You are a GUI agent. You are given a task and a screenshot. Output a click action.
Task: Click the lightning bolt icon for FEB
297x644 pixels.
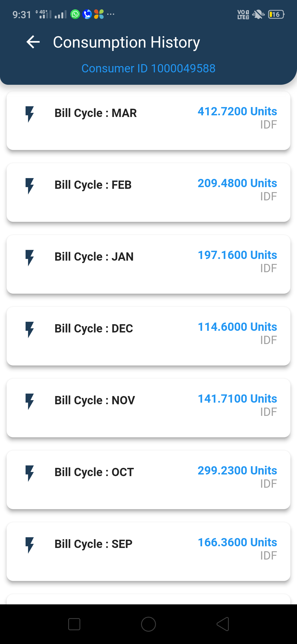[x=29, y=186]
